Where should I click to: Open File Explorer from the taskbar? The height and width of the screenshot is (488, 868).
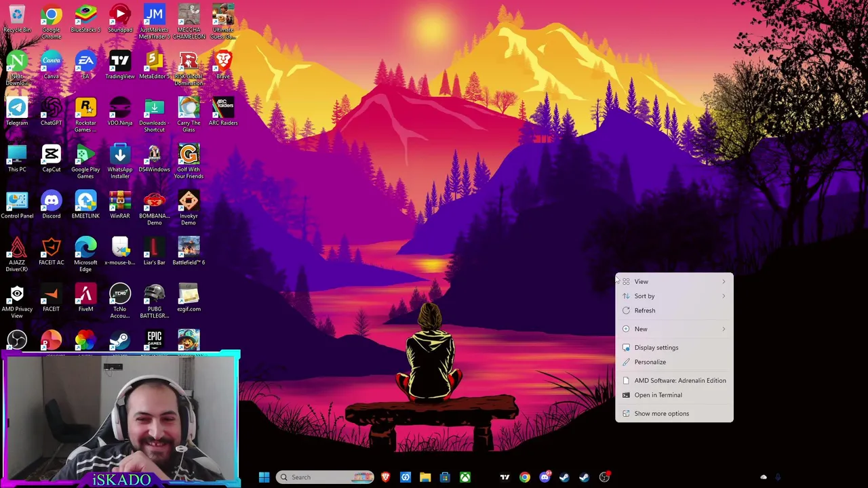(425, 477)
